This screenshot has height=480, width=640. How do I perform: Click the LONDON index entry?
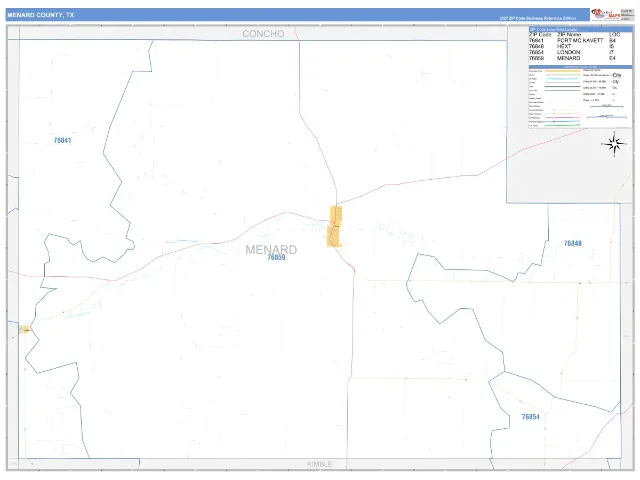click(569, 52)
